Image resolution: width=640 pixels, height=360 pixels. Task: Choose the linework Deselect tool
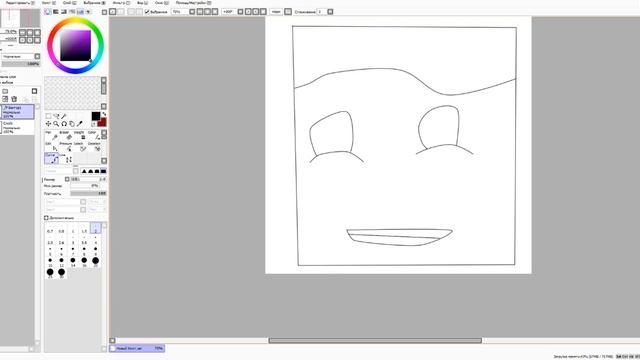pyautogui.click(x=94, y=147)
